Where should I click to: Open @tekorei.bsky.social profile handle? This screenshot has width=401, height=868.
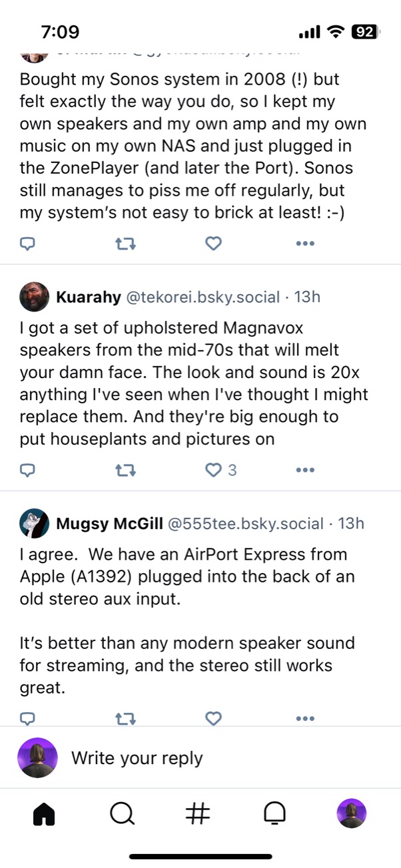tap(202, 297)
